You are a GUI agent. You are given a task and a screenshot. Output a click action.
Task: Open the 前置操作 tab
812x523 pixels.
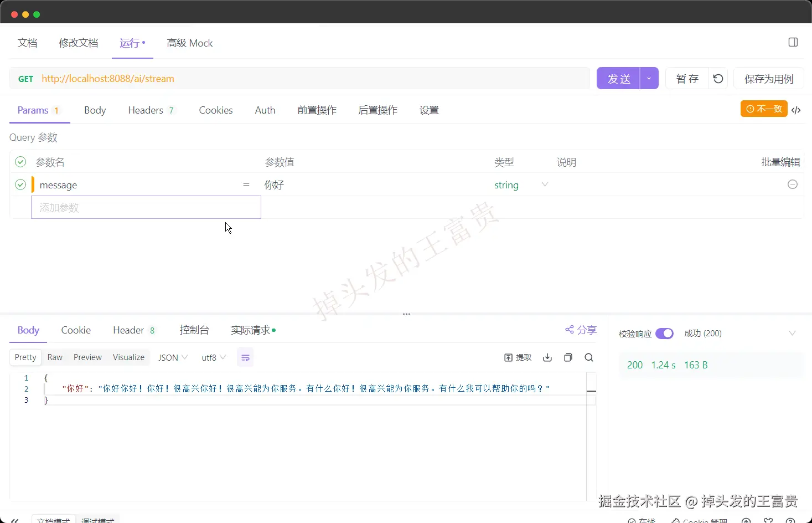(x=317, y=110)
